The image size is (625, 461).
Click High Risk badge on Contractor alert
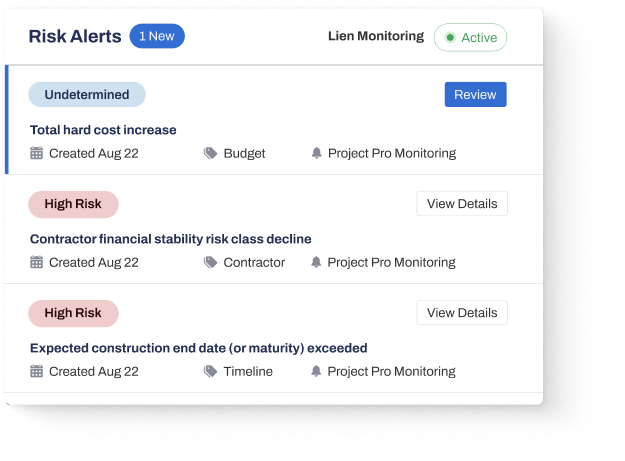pyautogui.click(x=73, y=204)
